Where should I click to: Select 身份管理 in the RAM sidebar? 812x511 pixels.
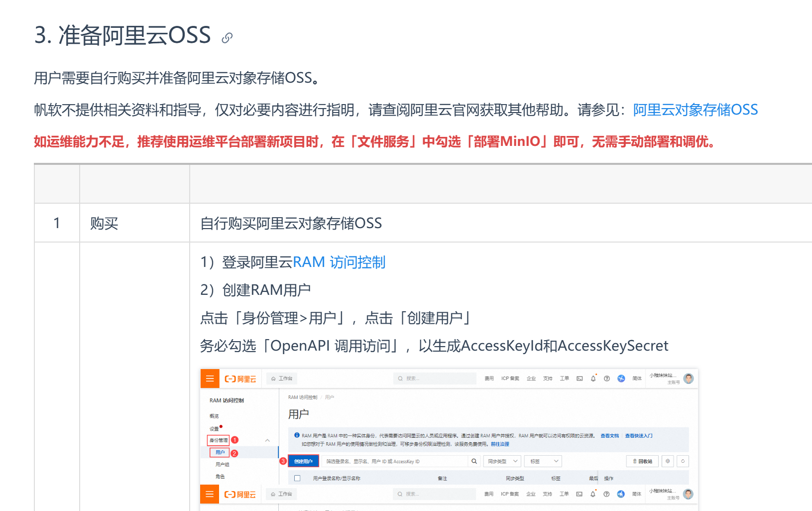point(219,440)
